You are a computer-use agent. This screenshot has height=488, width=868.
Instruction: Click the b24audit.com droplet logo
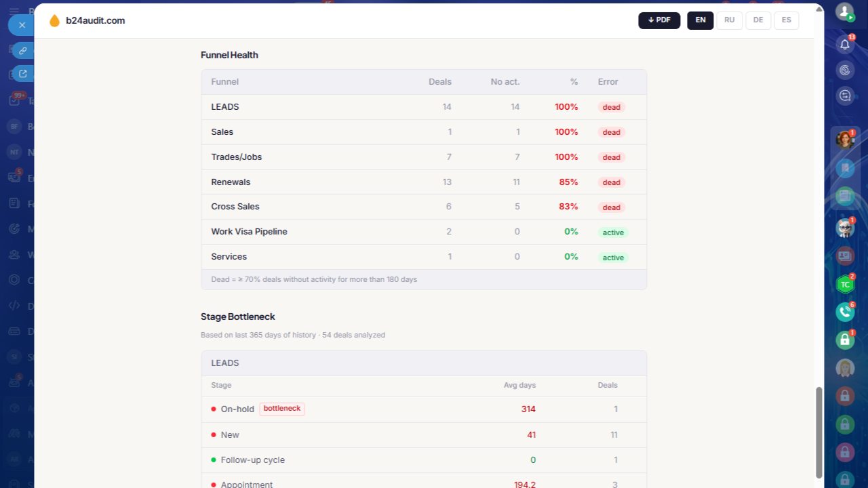tap(55, 21)
